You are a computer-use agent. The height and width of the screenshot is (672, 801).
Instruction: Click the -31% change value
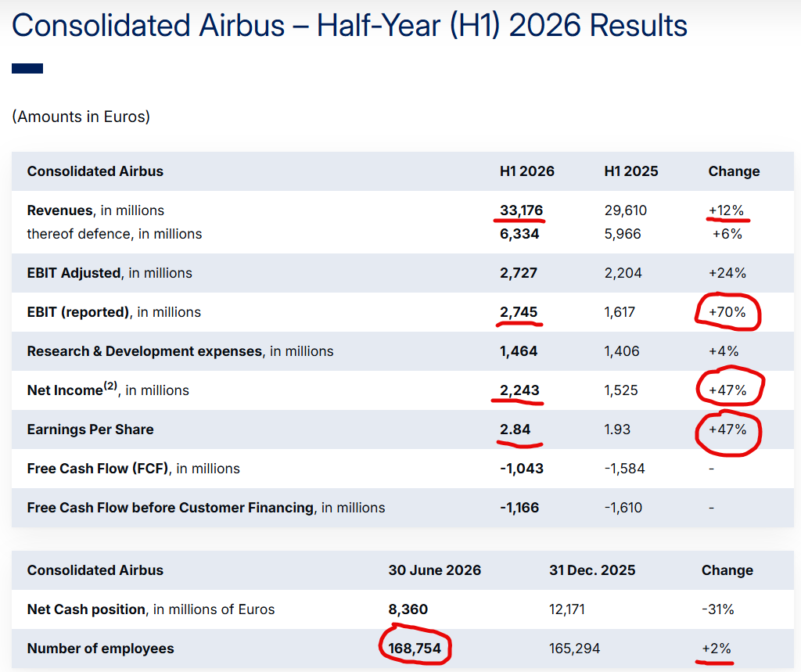(718, 609)
